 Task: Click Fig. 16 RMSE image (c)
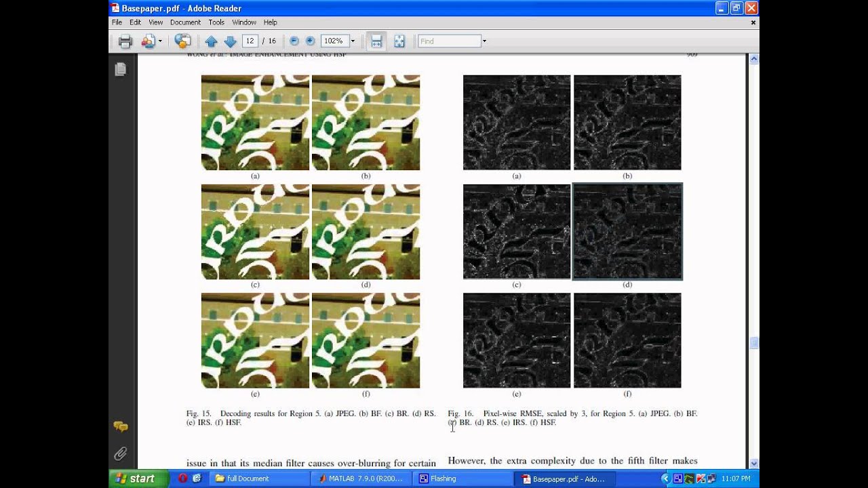(x=517, y=232)
